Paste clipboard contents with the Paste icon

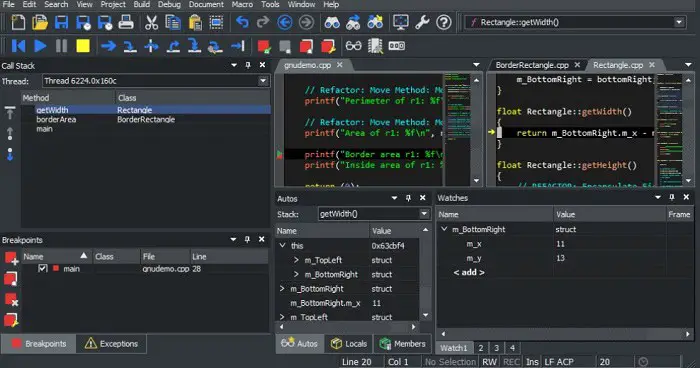pos(195,22)
